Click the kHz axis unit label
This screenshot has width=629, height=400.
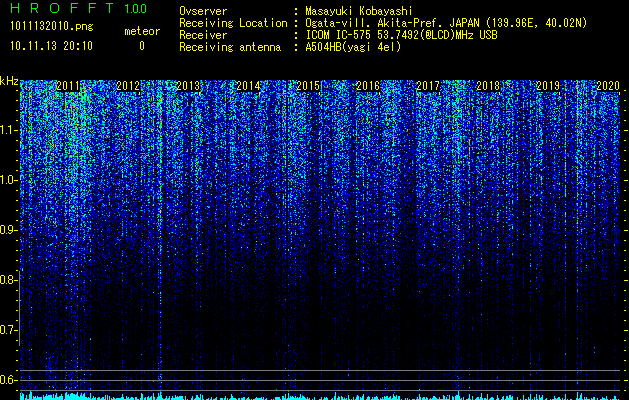(x=9, y=81)
